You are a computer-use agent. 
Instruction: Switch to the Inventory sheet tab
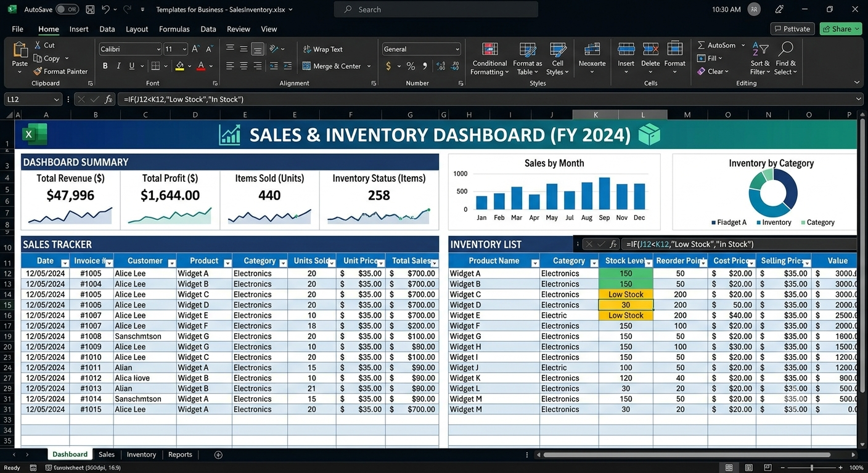tap(141, 455)
